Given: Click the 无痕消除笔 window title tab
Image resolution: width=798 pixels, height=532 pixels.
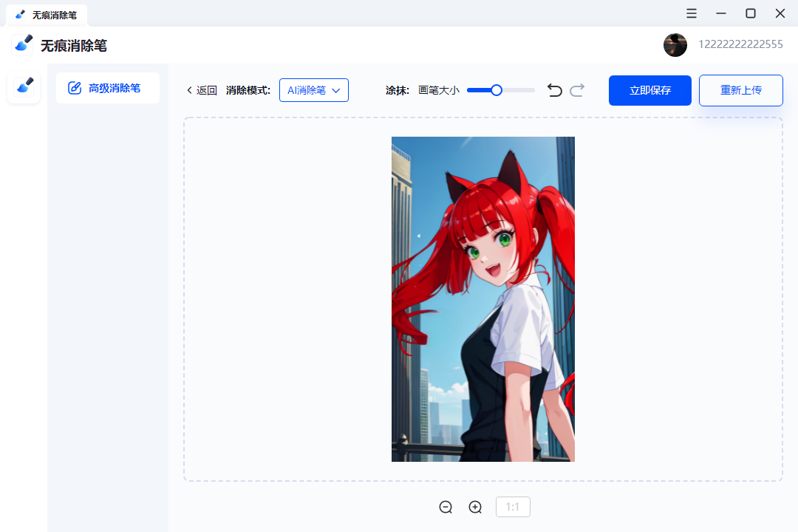Looking at the screenshot, I should tap(47, 16).
